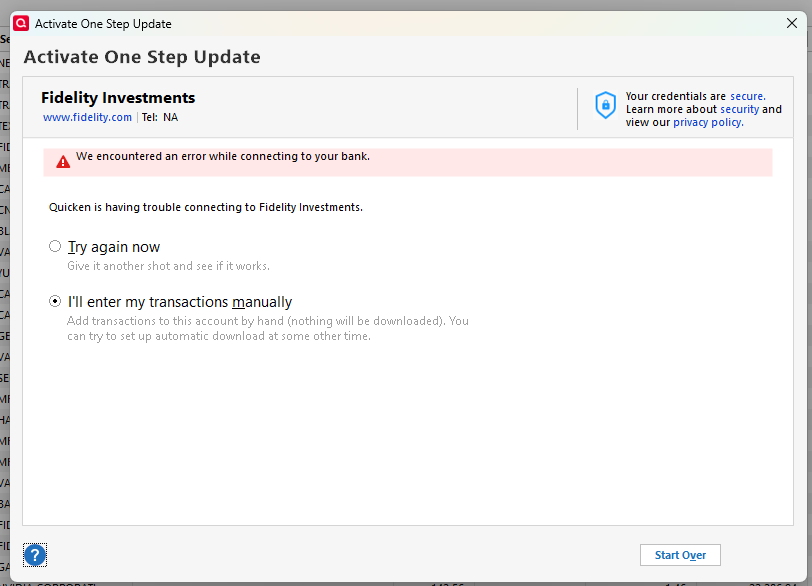Click 'Quicken is having trouble connecting' text
The width and height of the screenshot is (812, 586).
point(206,208)
